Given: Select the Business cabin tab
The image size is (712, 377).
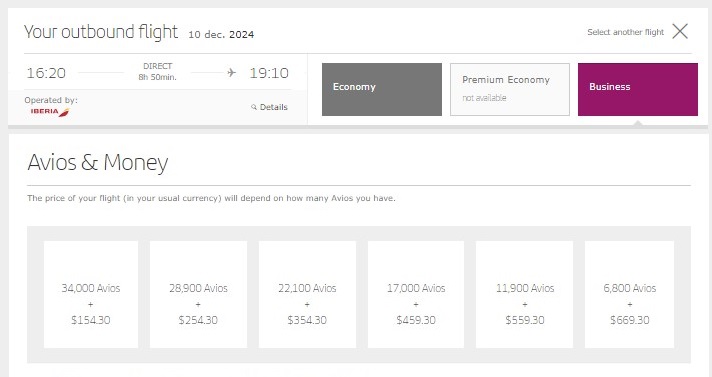Looking at the screenshot, I should [x=638, y=89].
